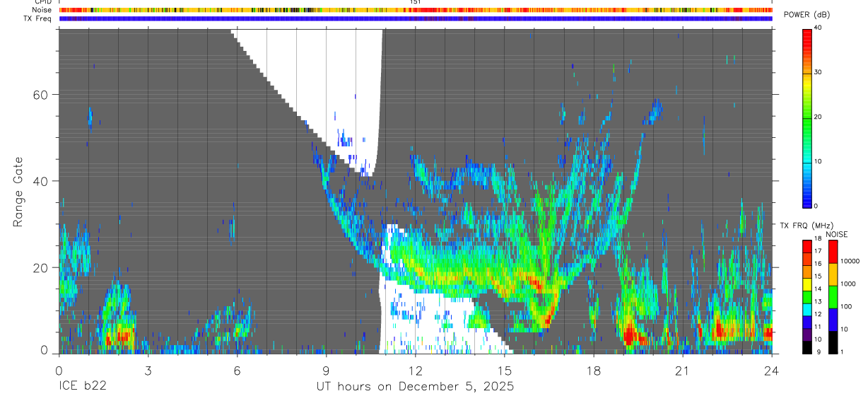Click the 9 tick on TX FRQ colorbar

818,351
